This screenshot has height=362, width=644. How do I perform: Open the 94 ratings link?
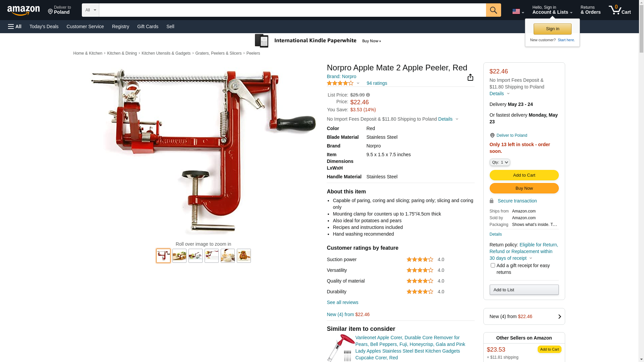tap(377, 83)
